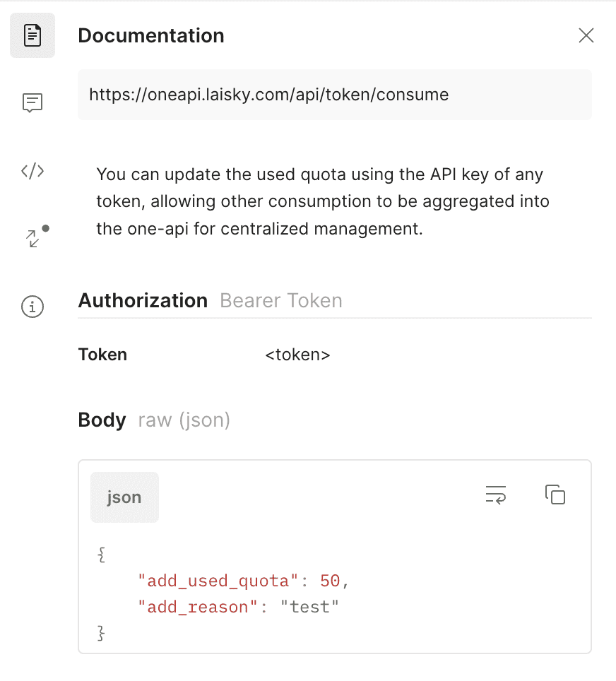Toggle word wrap in json body
The image size is (616, 681).
[496, 495]
